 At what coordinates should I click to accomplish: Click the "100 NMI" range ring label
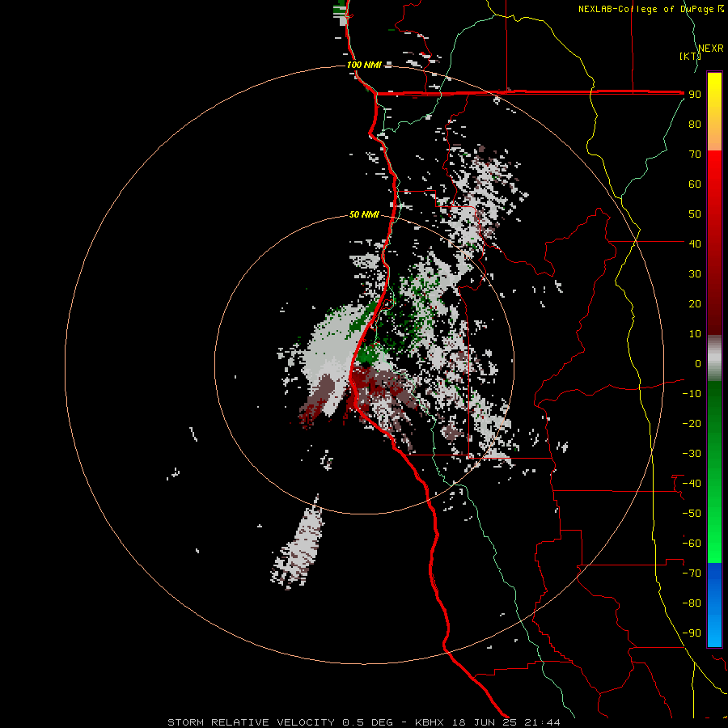(x=364, y=65)
